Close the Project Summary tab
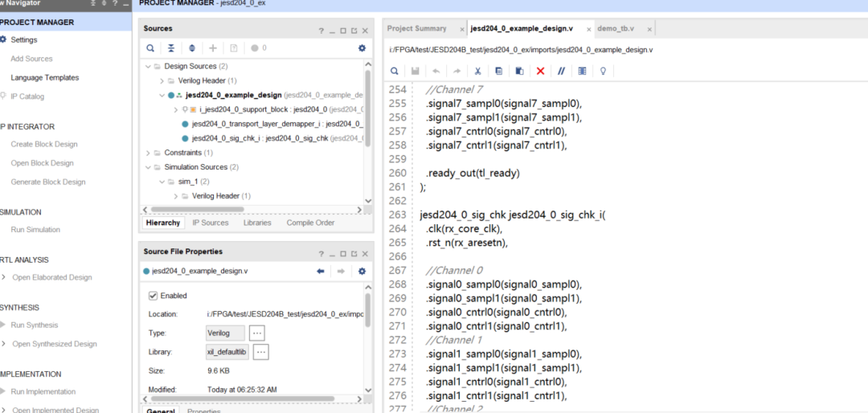The height and width of the screenshot is (413, 868). (461, 29)
